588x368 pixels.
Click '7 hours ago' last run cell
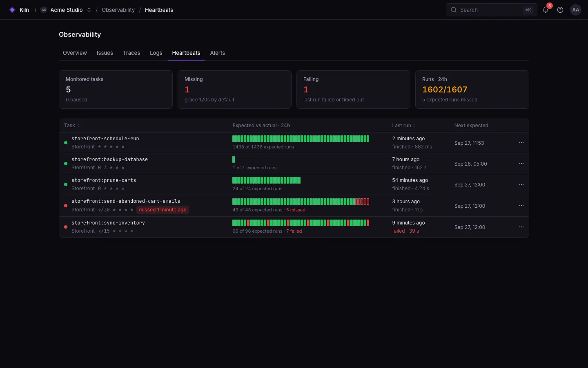[x=406, y=159]
